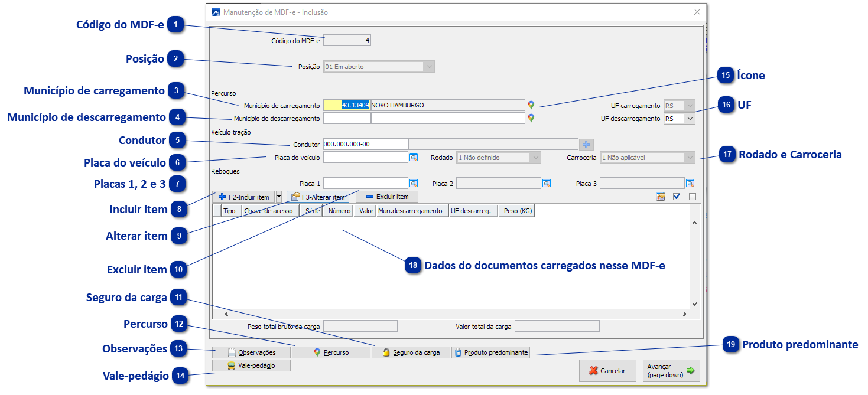Click the Avançar (page down) button

pos(671,371)
